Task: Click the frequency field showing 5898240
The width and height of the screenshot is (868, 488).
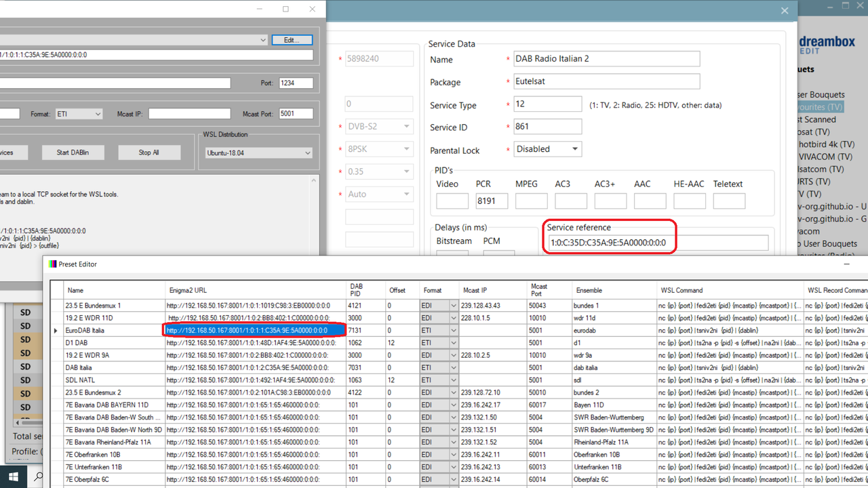Action: click(x=379, y=58)
